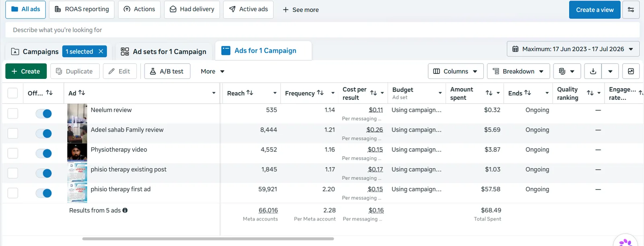Click the 66,016 total reach value

(x=268, y=210)
